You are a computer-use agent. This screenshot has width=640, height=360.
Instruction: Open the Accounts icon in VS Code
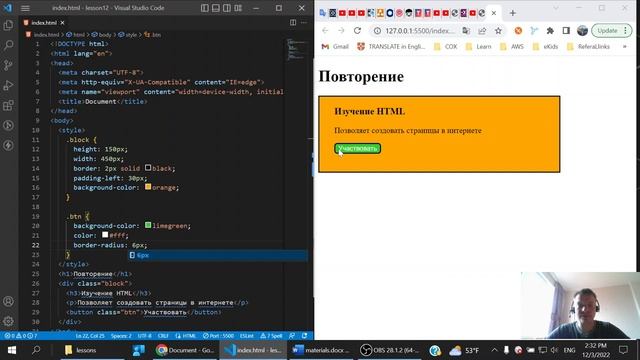tap(8, 301)
